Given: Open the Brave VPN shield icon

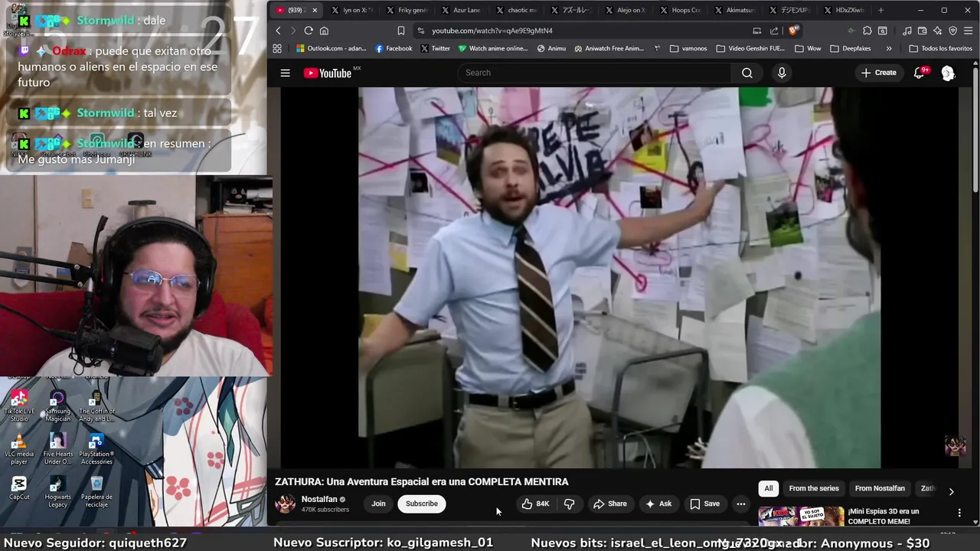Looking at the screenshot, I should [x=953, y=31].
